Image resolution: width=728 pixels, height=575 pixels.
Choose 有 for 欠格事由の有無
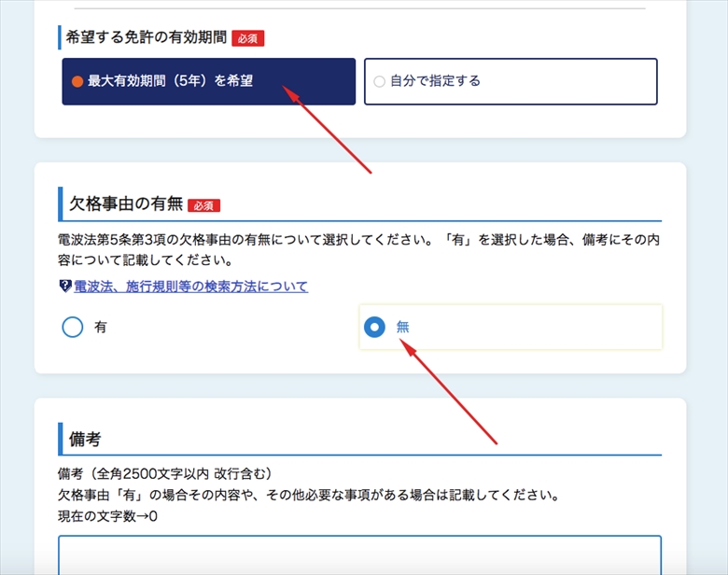point(73,327)
